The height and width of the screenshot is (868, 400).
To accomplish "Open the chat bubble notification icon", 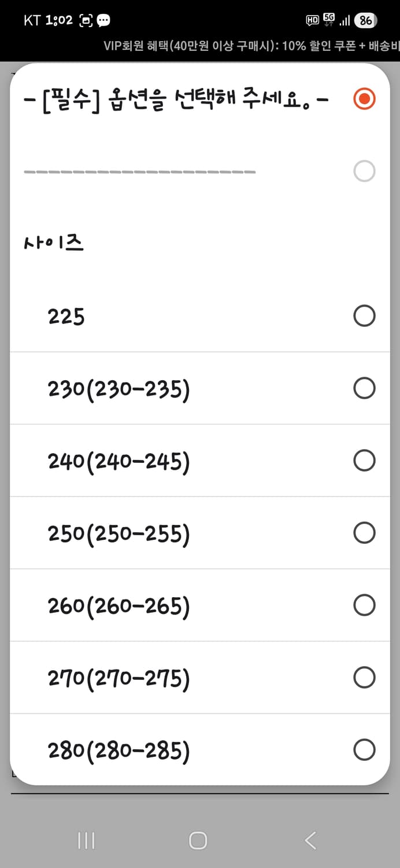I will point(104,19).
